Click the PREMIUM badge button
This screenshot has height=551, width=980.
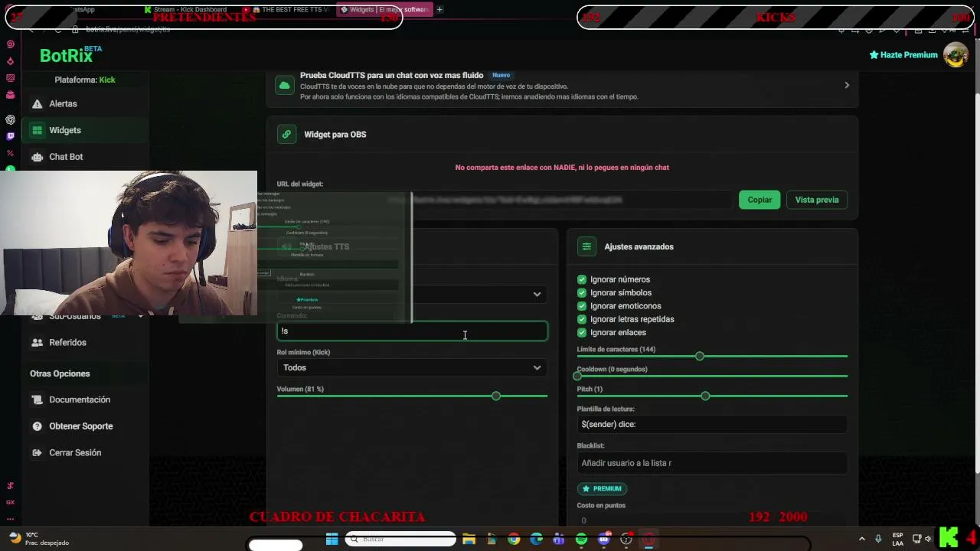click(x=602, y=488)
